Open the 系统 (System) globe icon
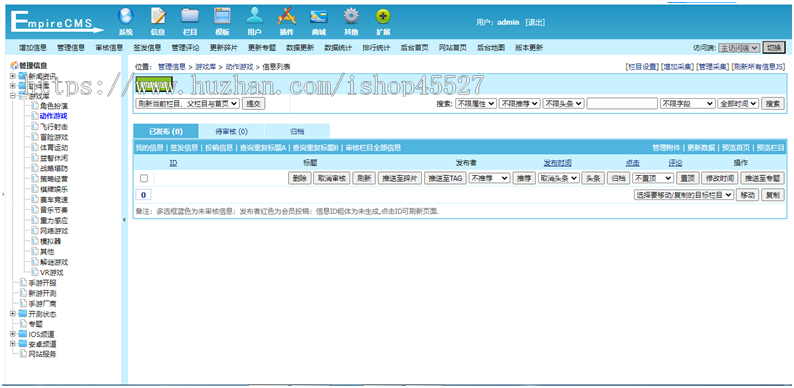794x388 pixels. tap(126, 17)
